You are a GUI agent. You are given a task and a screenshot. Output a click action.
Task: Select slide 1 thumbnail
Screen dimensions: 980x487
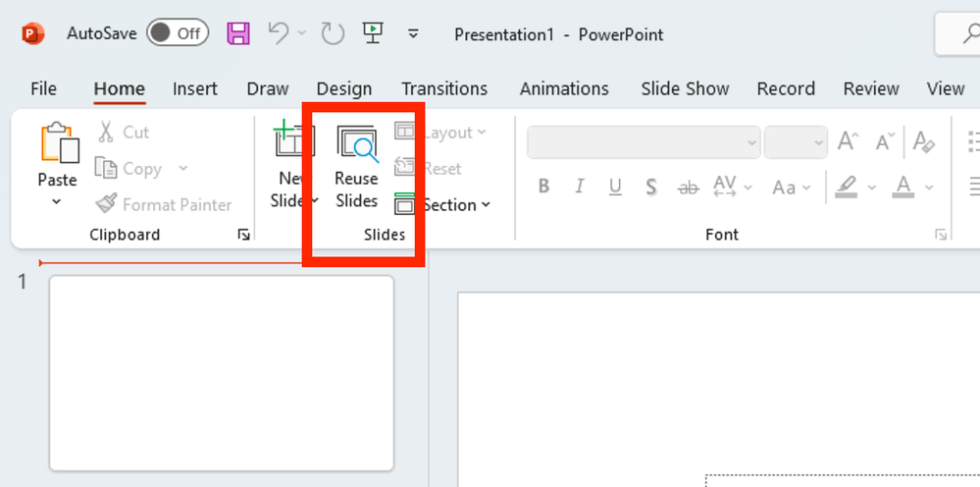click(222, 373)
